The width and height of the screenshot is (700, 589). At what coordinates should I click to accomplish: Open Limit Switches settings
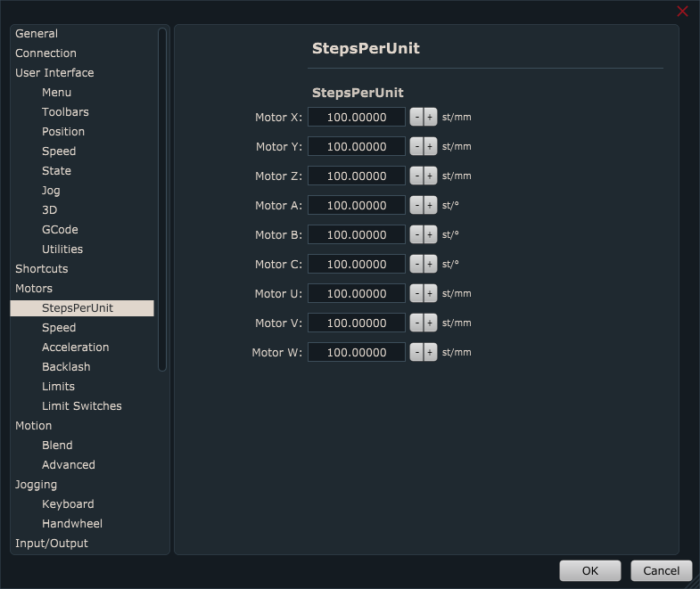(81, 405)
